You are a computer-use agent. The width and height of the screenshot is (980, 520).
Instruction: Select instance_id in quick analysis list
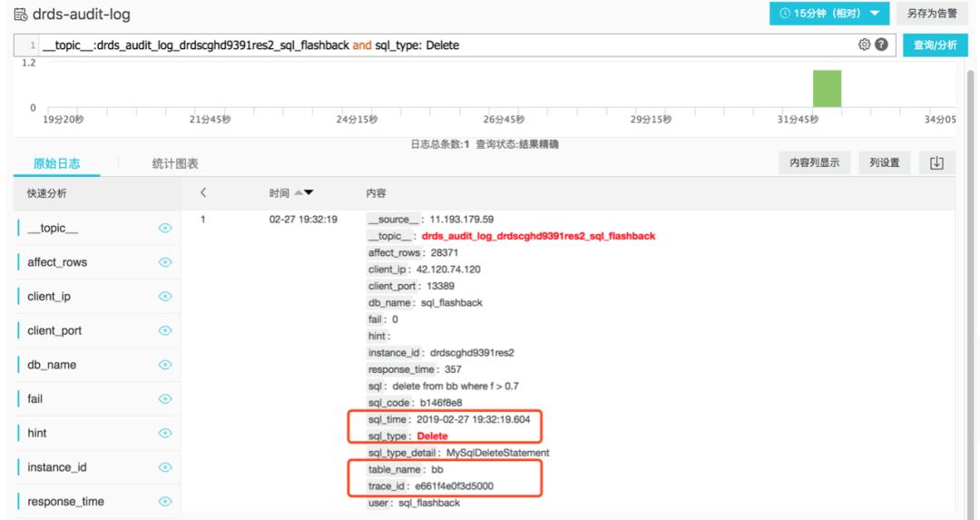(57, 467)
